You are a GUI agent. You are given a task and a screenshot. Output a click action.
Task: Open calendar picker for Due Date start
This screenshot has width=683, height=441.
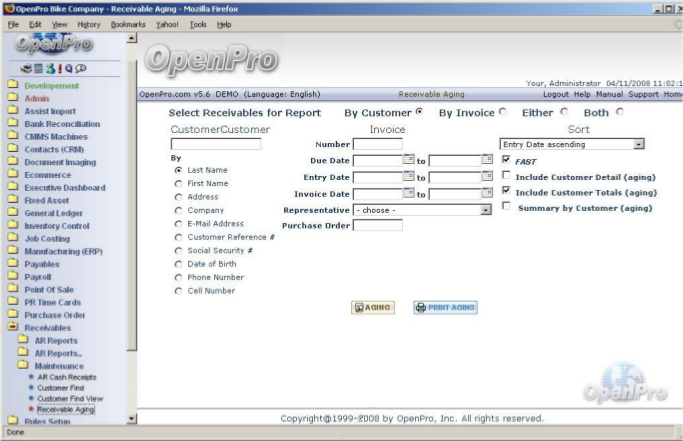(x=408, y=160)
